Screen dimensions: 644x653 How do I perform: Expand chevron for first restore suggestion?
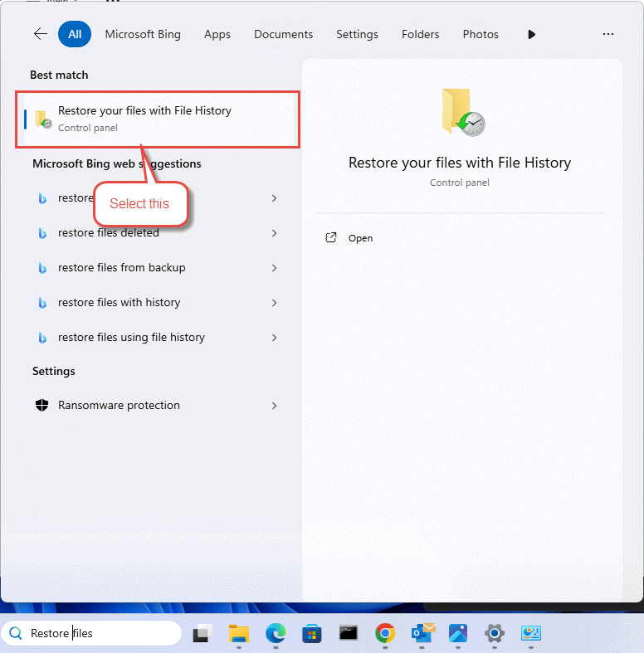pyautogui.click(x=274, y=198)
